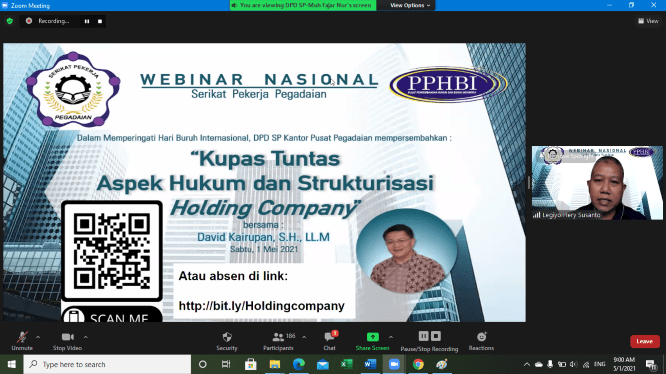Expand the Participants options arrow
This screenshot has height=374, width=666.
(304, 337)
